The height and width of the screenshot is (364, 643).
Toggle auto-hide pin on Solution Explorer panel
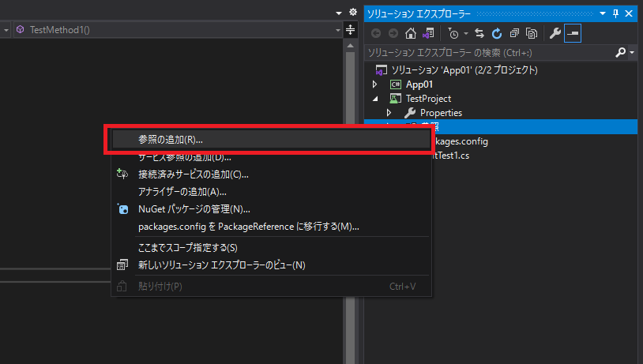617,13
